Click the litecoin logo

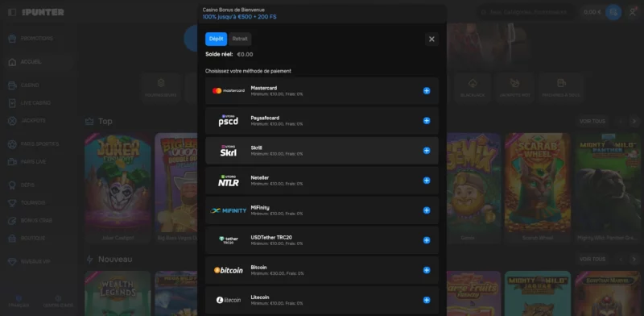tap(229, 300)
